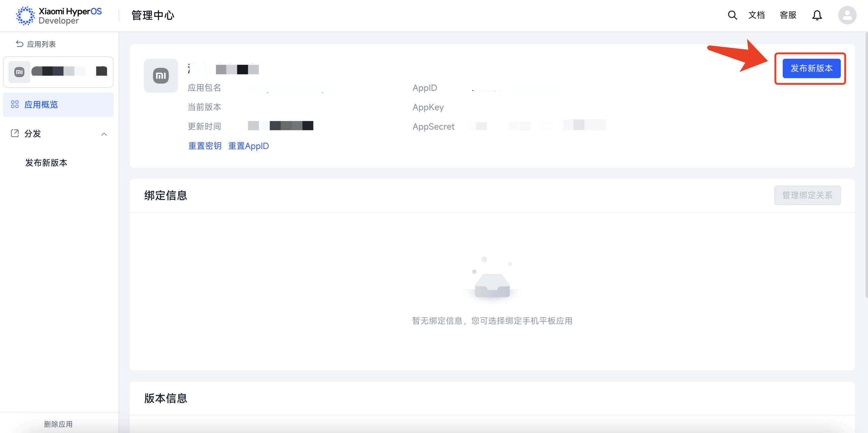Click the 管理绑定关系 button

coord(807,195)
